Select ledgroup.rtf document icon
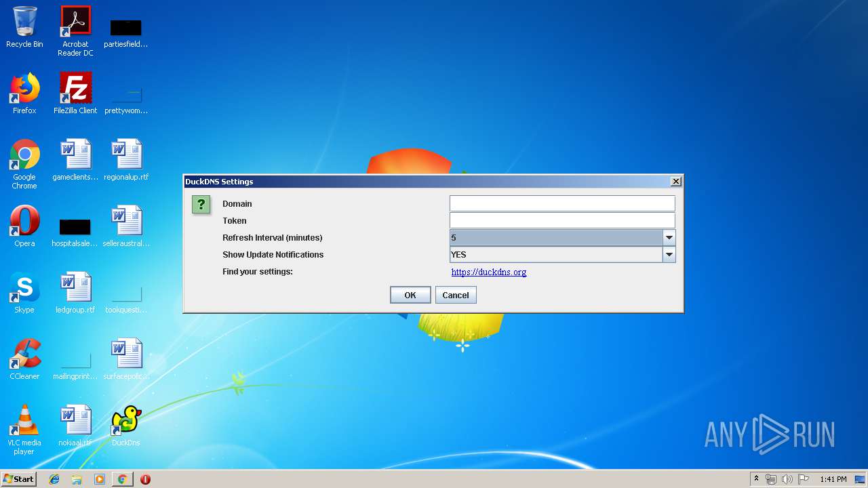The width and height of the screenshot is (868, 488). pyautogui.click(x=75, y=293)
